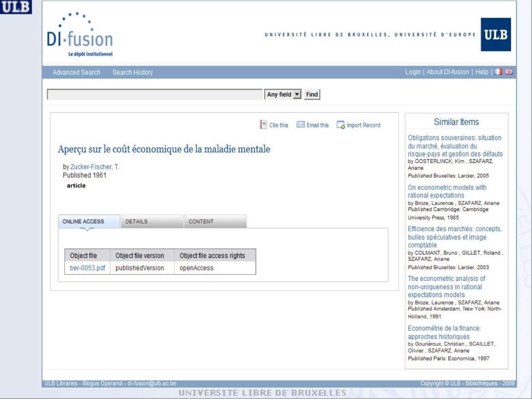
Task: Click the Cite this icon
Action: [263, 125]
